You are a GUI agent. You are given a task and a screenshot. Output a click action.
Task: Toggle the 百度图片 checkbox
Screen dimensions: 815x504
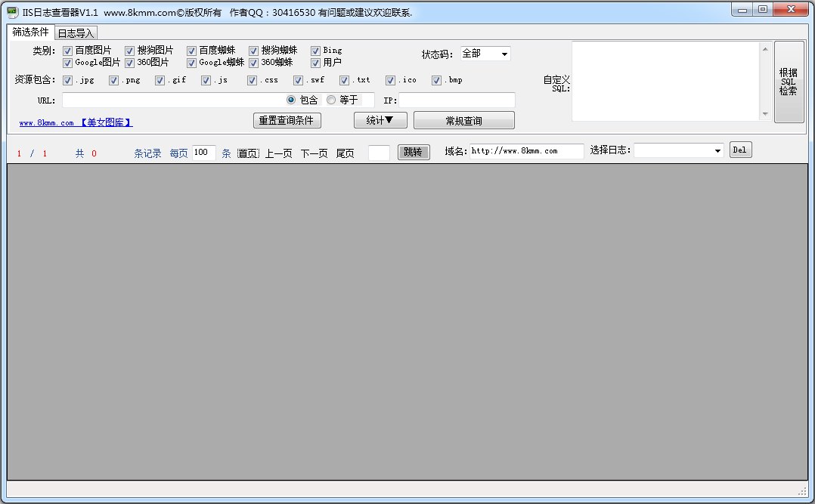point(68,51)
